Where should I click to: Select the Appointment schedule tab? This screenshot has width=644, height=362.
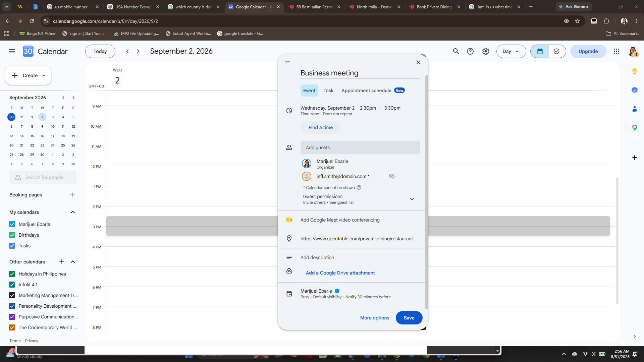pyautogui.click(x=373, y=90)
